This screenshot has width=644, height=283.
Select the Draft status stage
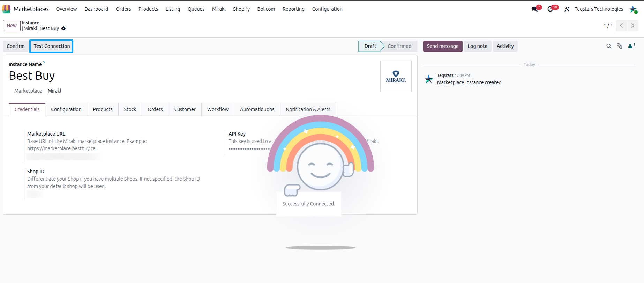370,46
